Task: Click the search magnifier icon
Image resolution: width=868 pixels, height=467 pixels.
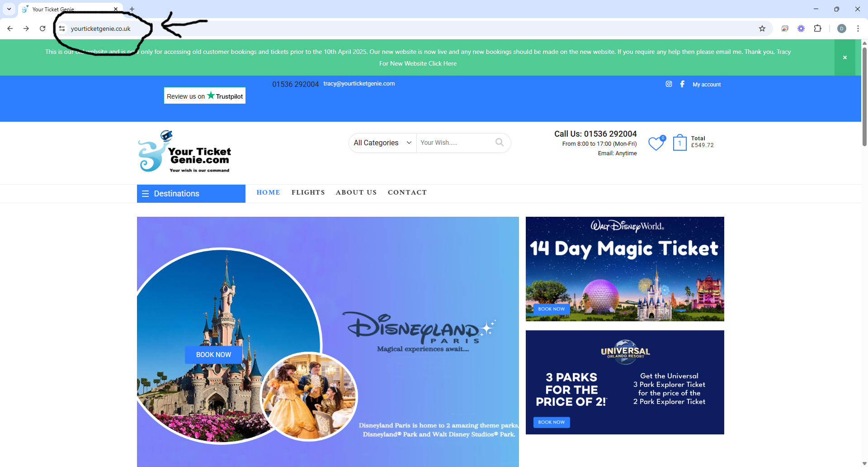Action: click(500, 142)
